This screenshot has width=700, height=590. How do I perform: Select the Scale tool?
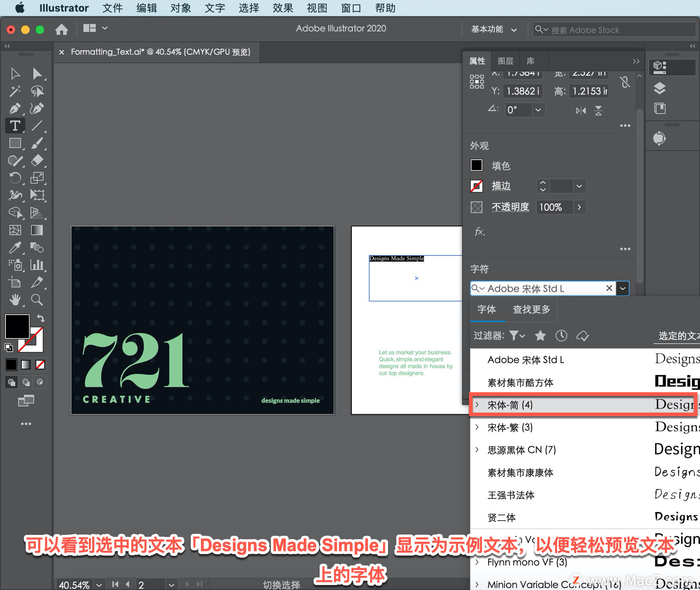(x=37, y=178)
